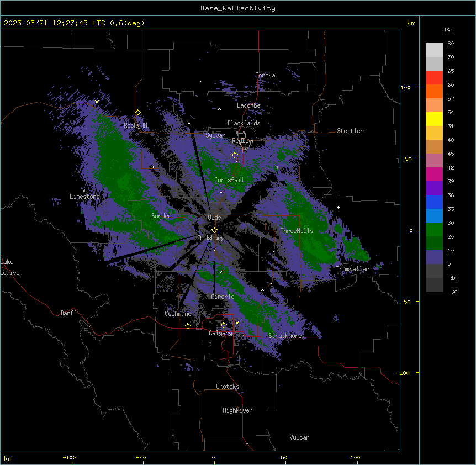Click the yellow V marker northeast of Calgary

click(237, 323)
